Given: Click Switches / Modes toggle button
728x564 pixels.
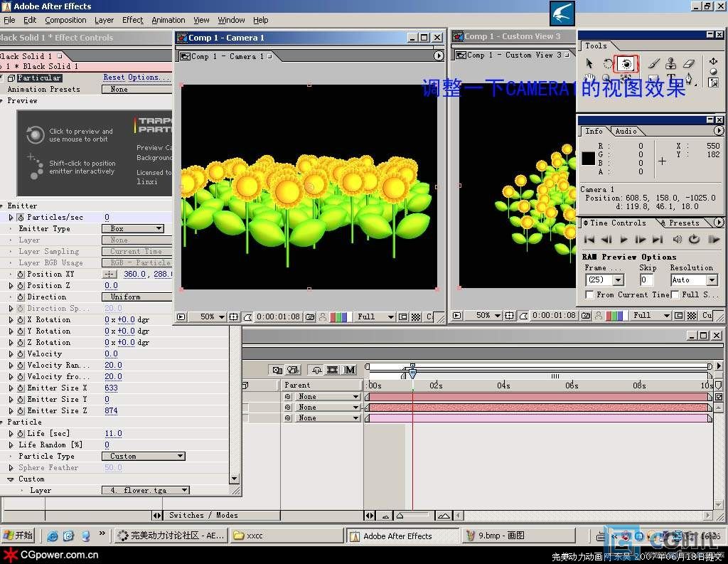Looking at the screenshot, I should (x=203, y=515).
